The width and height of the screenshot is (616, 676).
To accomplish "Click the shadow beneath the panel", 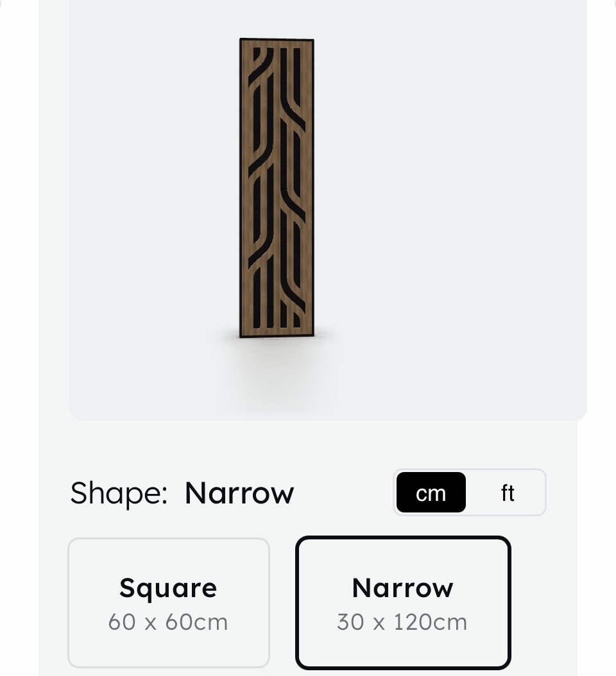I will point(276,366).
